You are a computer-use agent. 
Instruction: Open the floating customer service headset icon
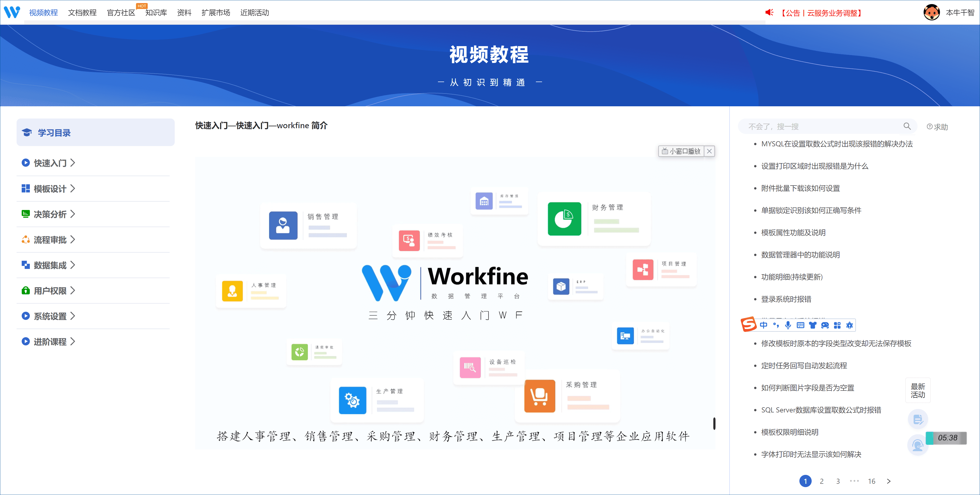tap(918, 445)
